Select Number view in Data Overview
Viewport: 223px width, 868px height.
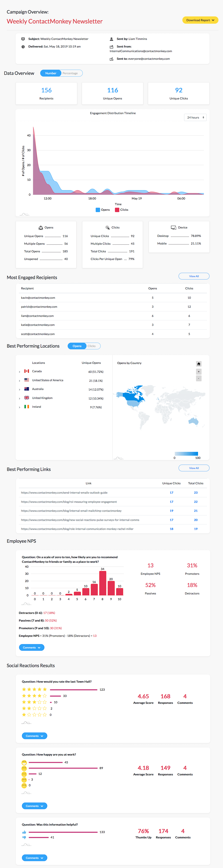(x=51, y=73)
